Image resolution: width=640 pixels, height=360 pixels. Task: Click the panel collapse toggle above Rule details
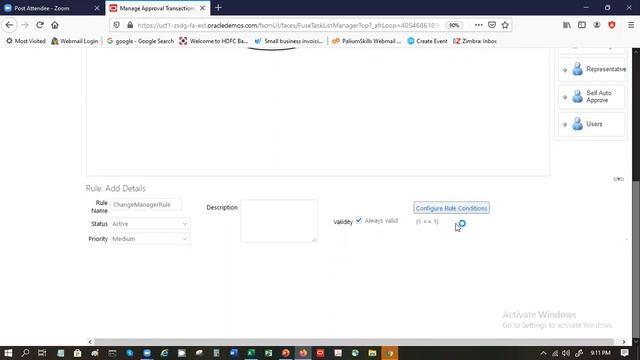(x=618, y=179)
